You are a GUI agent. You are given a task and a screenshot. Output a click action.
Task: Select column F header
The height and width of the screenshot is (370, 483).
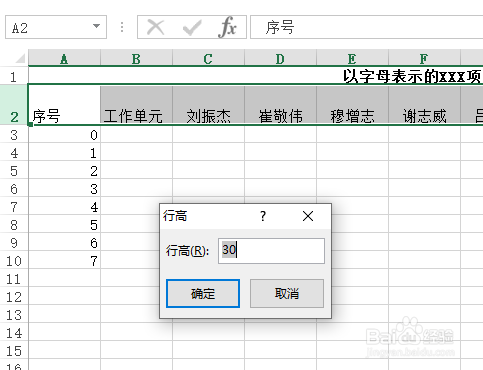pos(424,59)
